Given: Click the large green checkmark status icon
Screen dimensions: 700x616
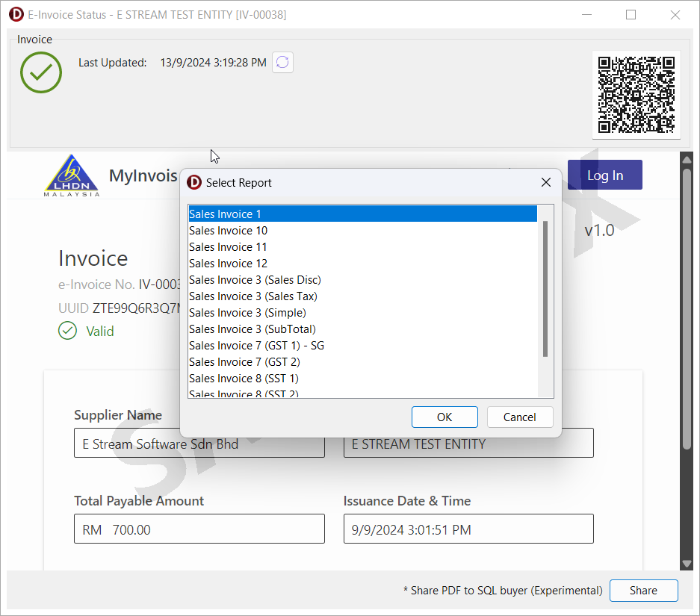Looking at the screenshot, I should pos(41,72).
